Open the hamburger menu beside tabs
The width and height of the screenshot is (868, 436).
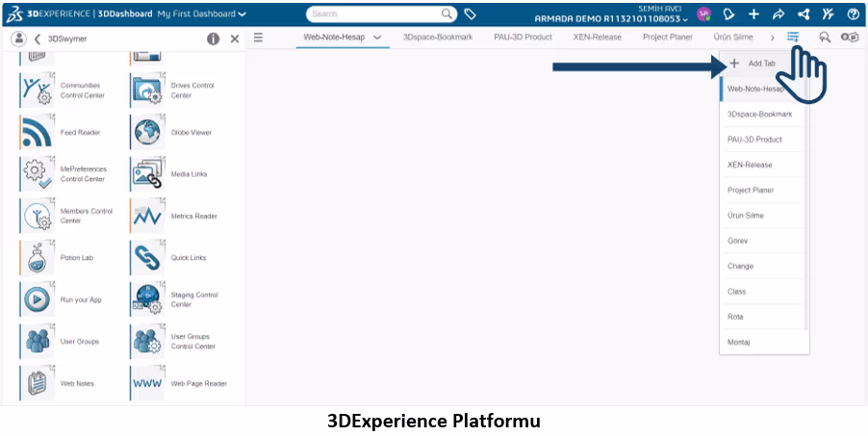258,38
